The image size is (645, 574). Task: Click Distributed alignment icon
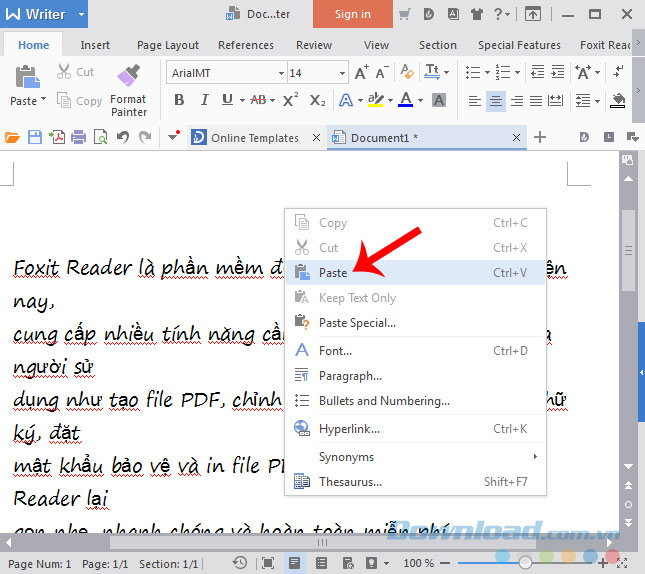pos(555,100)
